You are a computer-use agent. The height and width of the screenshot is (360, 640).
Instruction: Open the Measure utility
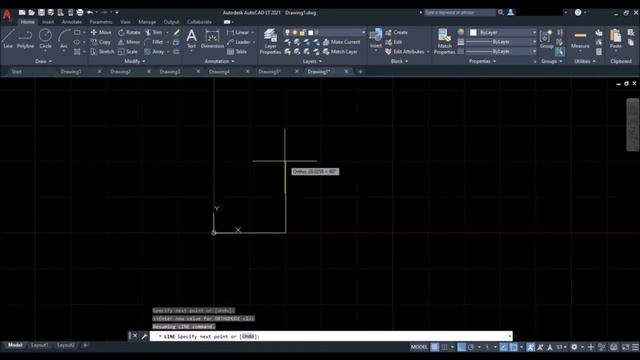(x=580, y=39)
